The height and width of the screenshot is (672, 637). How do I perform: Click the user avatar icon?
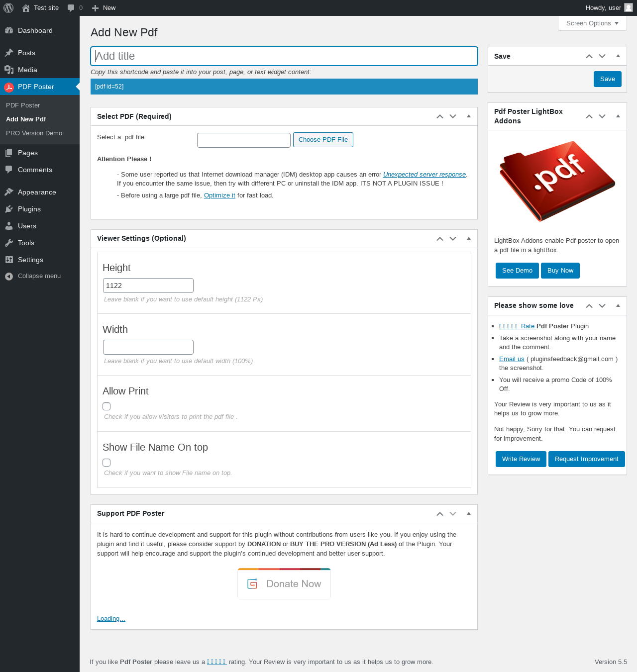pyautogui.click(x=629, y=7)
